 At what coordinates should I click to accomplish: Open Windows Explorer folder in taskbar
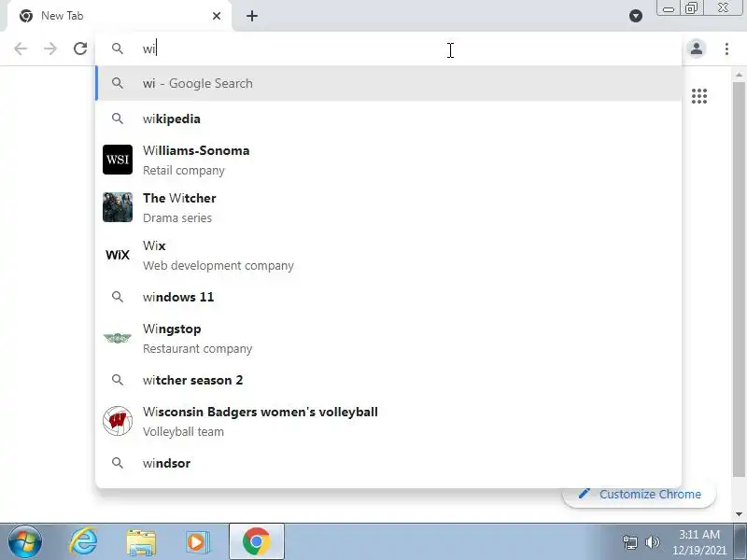click(141, 542)
